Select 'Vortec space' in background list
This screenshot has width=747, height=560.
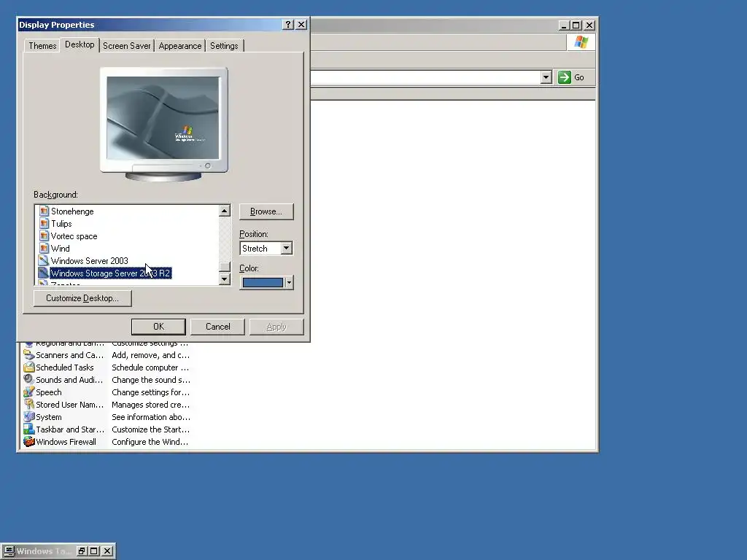pyautogui.click(x=74, y=236)
